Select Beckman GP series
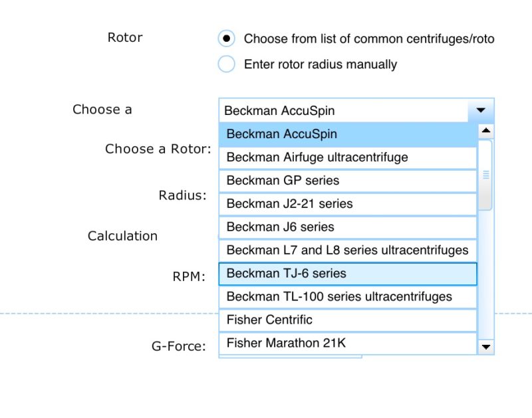Image resolution: width=532 pixels, height=418 pixels. 348,181
